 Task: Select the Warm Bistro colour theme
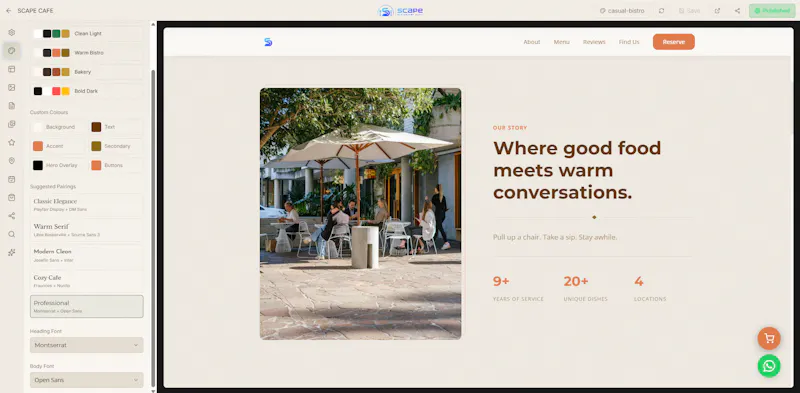click(x=86, y=53)
